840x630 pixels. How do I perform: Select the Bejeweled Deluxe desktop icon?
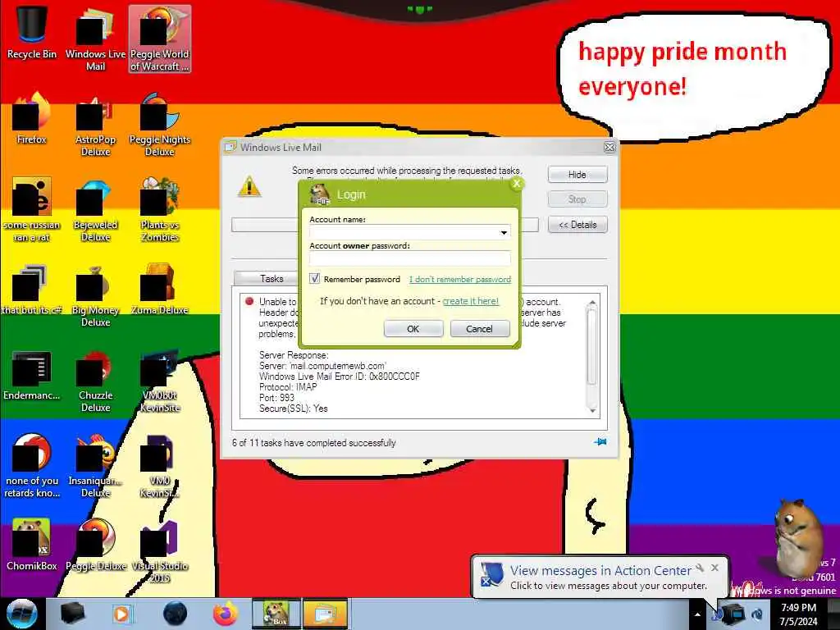click(x=95, y=210)
